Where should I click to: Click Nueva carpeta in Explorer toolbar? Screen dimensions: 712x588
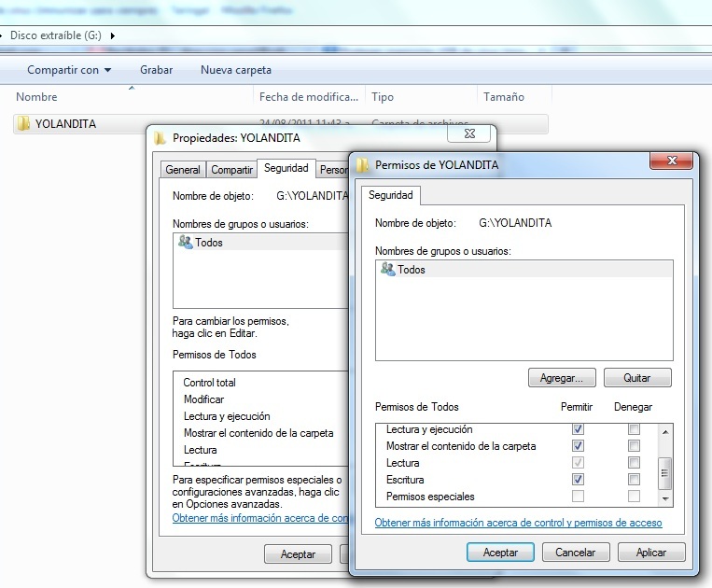(x=236, y=70)
